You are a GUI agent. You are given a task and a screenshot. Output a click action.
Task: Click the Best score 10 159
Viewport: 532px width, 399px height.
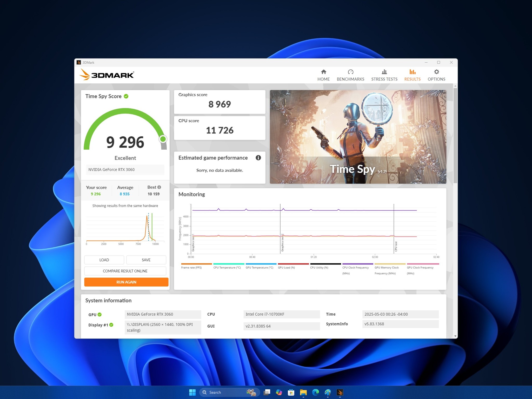154,194
